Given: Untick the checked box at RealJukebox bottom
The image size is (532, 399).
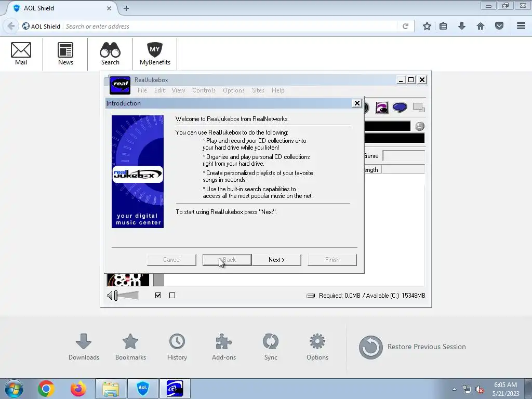Looking at the screenshot, I should click(x=158, y=296).
